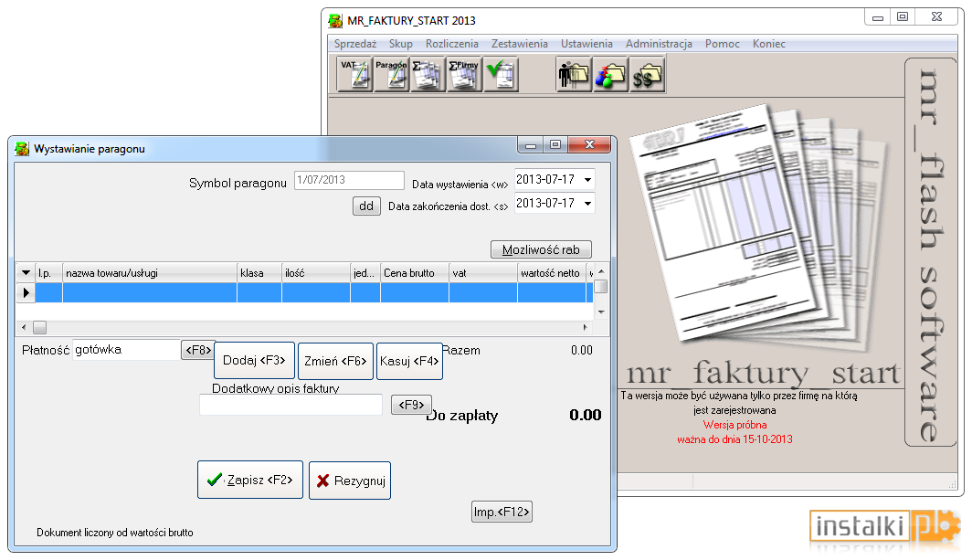Image resolution: width=972 pixels, height=560 pixels.
Task: Click the klasa column header
Action: 259,273
